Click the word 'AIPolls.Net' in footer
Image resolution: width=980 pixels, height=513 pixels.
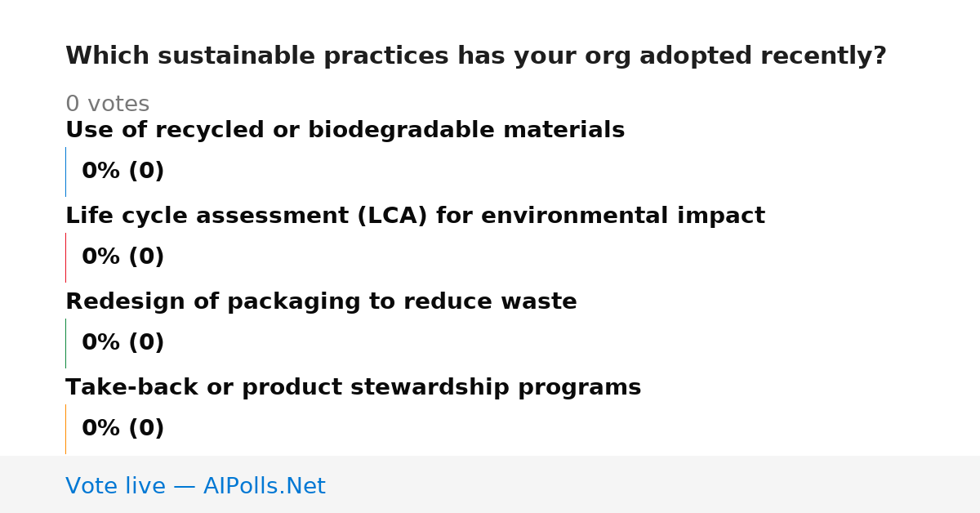pyautogui.click(x=265, y=487)
